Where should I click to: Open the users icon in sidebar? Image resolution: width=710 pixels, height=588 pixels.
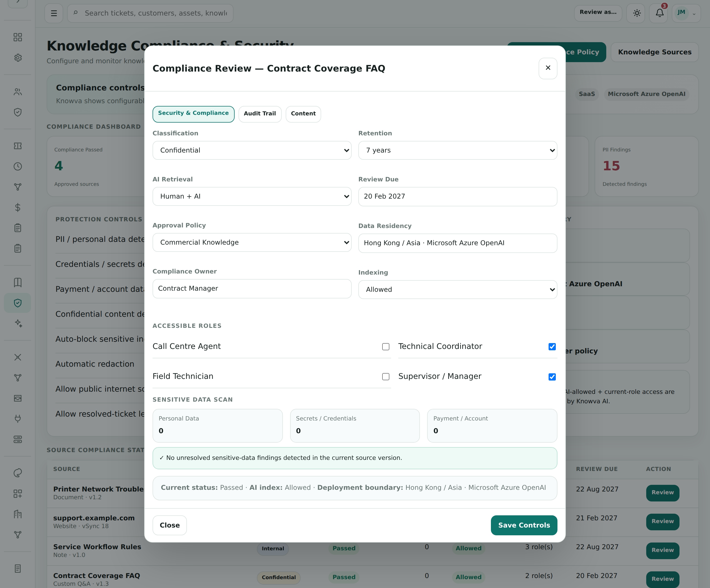tap(17, 92)
